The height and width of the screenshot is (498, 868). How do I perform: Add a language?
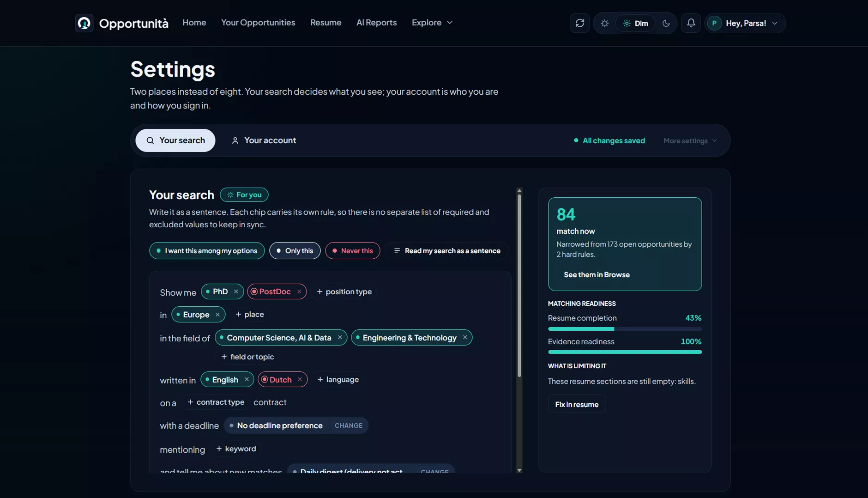tap(338, 380)
